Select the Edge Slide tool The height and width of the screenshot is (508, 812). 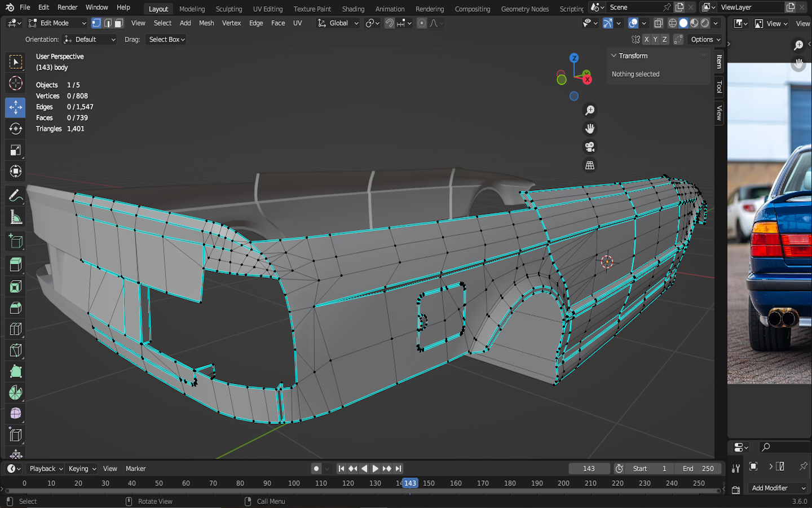[15, 435]
